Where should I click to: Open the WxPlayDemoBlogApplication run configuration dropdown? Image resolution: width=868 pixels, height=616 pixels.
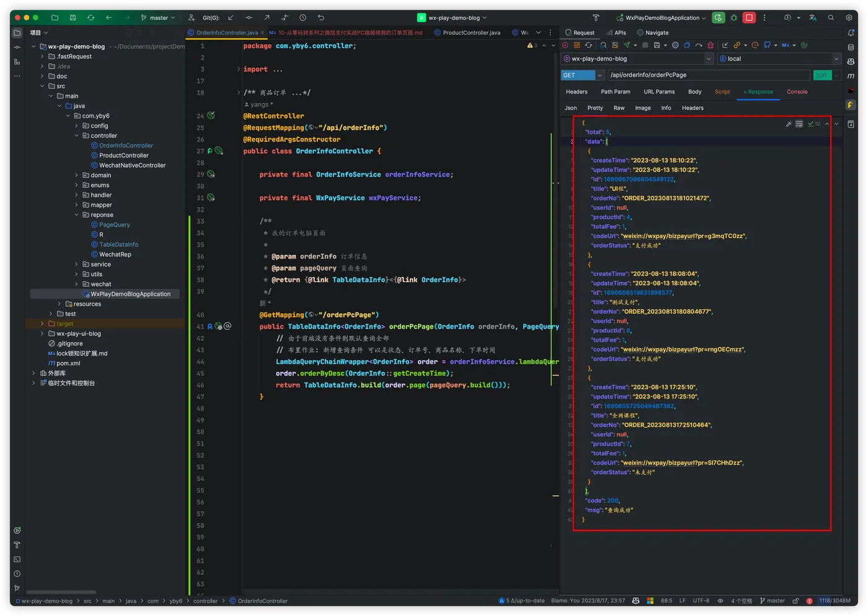click(x=661, y=18)
